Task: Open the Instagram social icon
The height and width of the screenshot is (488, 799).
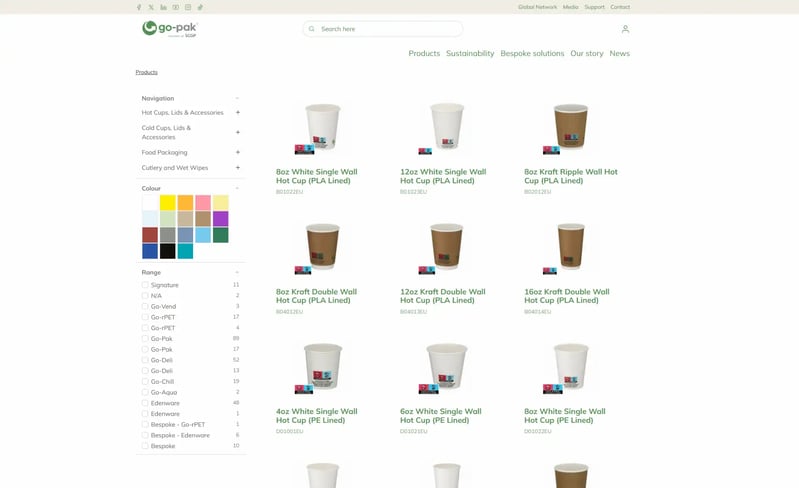Action: pyautogui.click(x=188, y=7)
